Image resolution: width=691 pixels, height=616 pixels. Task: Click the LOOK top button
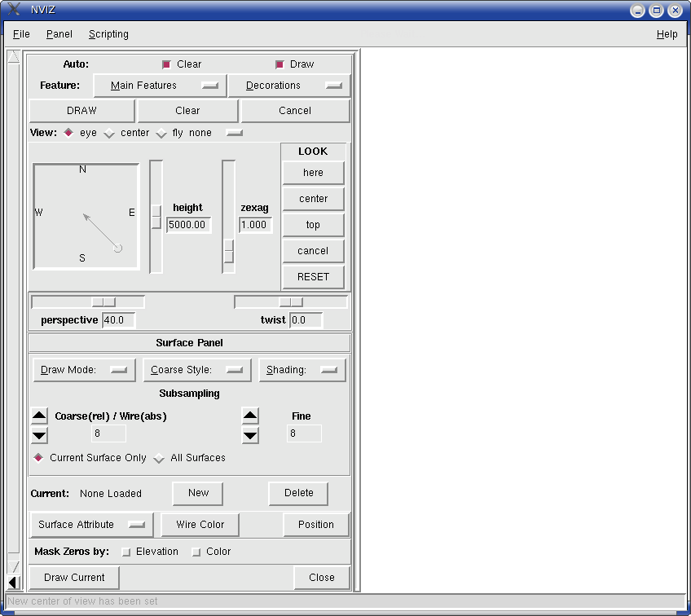[314, 225]
